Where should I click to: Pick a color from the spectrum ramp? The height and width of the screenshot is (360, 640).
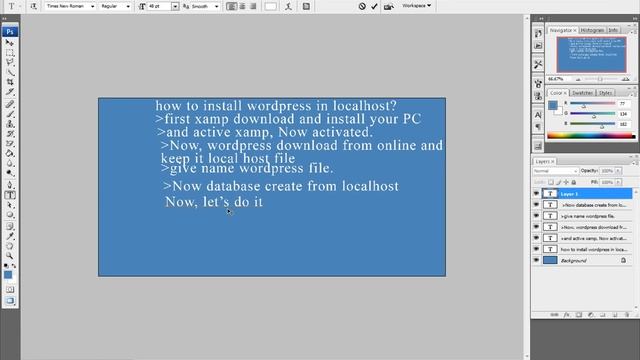[x=591, y=136]
